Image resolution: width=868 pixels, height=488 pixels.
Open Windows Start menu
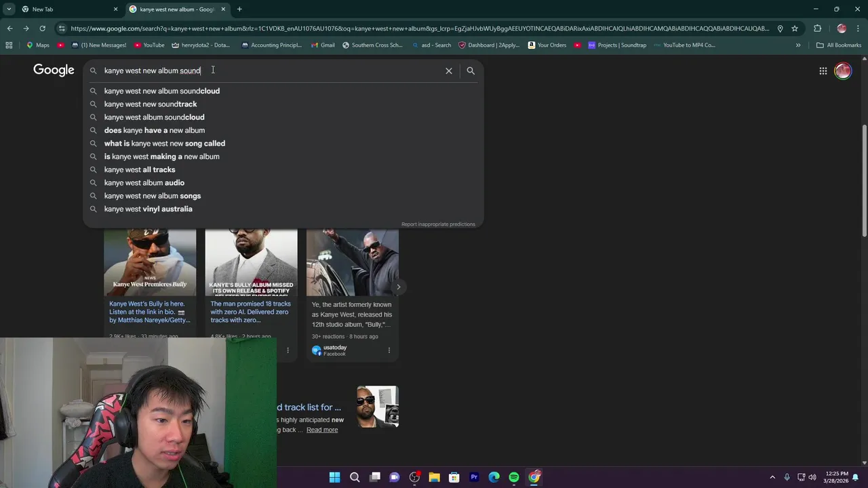pyautogui.click(x=334, y=477)
